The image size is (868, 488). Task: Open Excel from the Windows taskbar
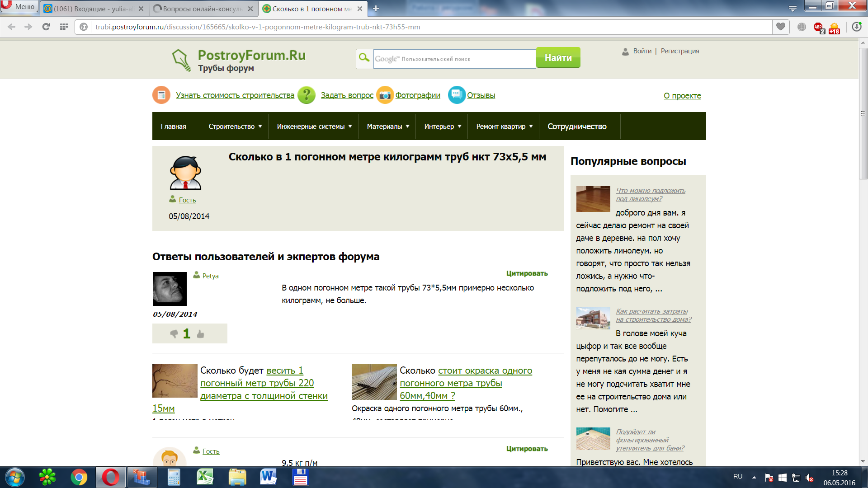(x=205, y=477)
